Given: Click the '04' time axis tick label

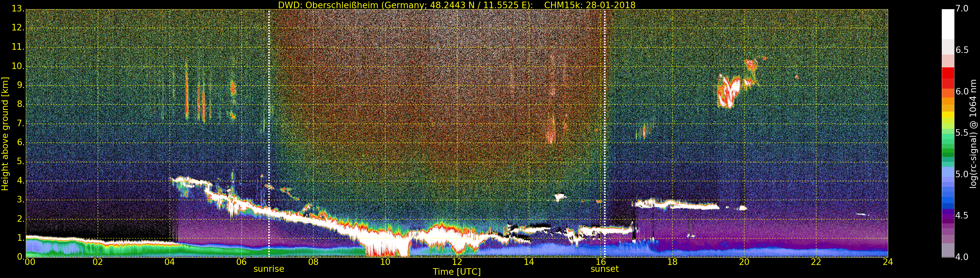Looking at the screenshot, I should coord(170,262).
